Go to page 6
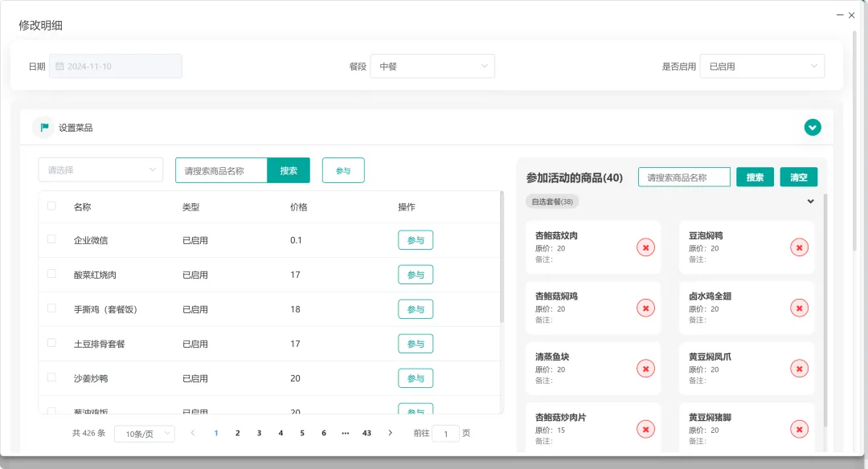The image size is (868, 469). pyautogui.click(x=324, y=433)
